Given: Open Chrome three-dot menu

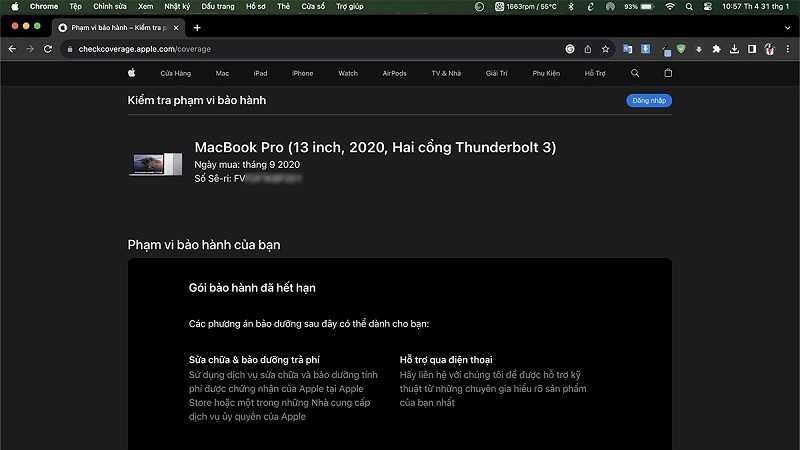Looking at the screenshot, I should point(788,49).
